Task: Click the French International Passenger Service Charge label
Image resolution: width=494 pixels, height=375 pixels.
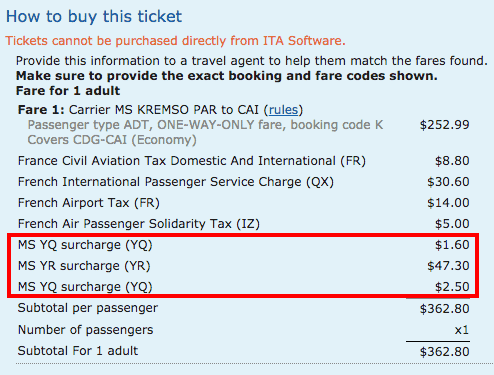Action: (176, 182)
